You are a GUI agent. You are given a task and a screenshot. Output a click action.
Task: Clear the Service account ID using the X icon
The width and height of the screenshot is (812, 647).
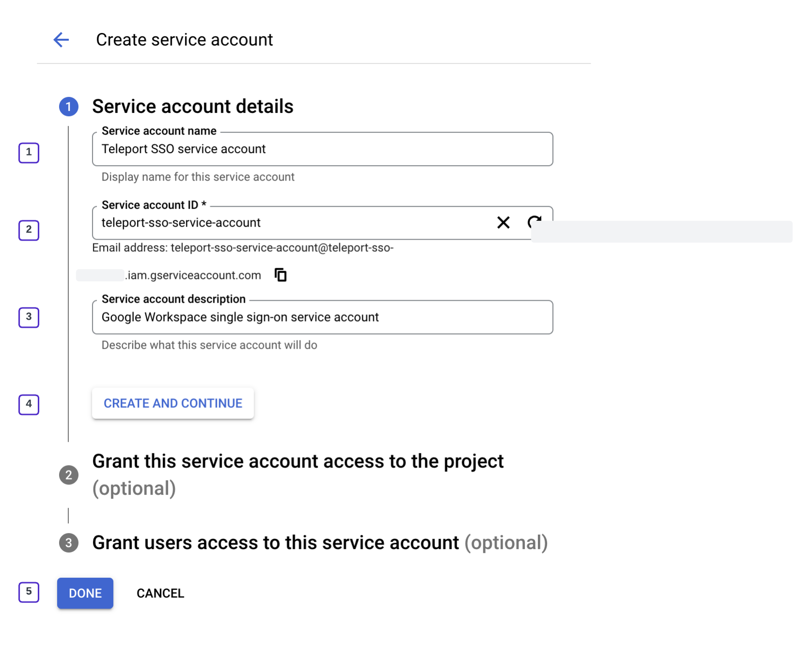click(x=503, y=223)
